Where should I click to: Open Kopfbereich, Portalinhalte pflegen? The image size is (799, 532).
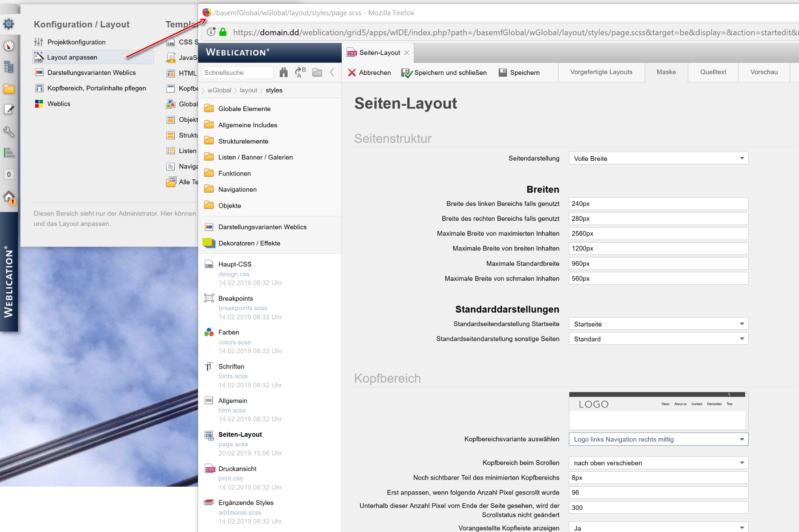tap(97, 88)
